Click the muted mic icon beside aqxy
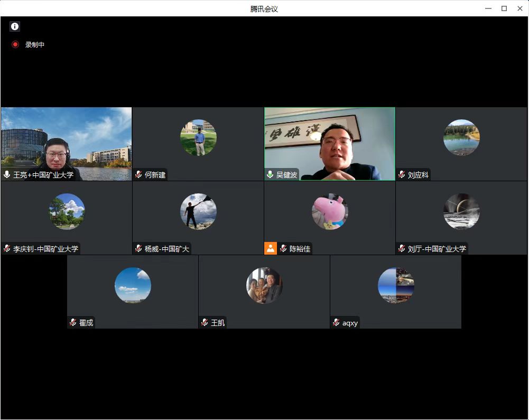The width and height of the screenshot is (529, 420). [x=336, y=322]
